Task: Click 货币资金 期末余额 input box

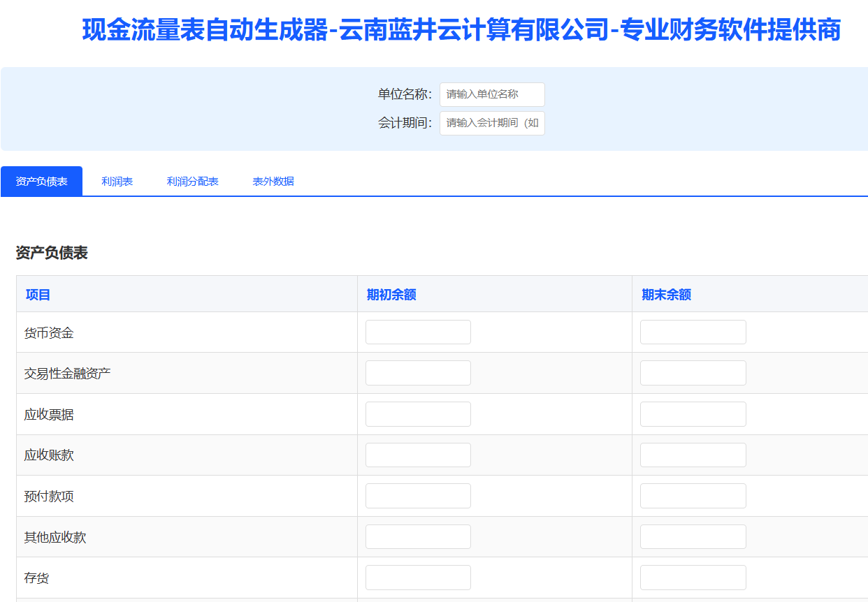Action: coord(693,332)
